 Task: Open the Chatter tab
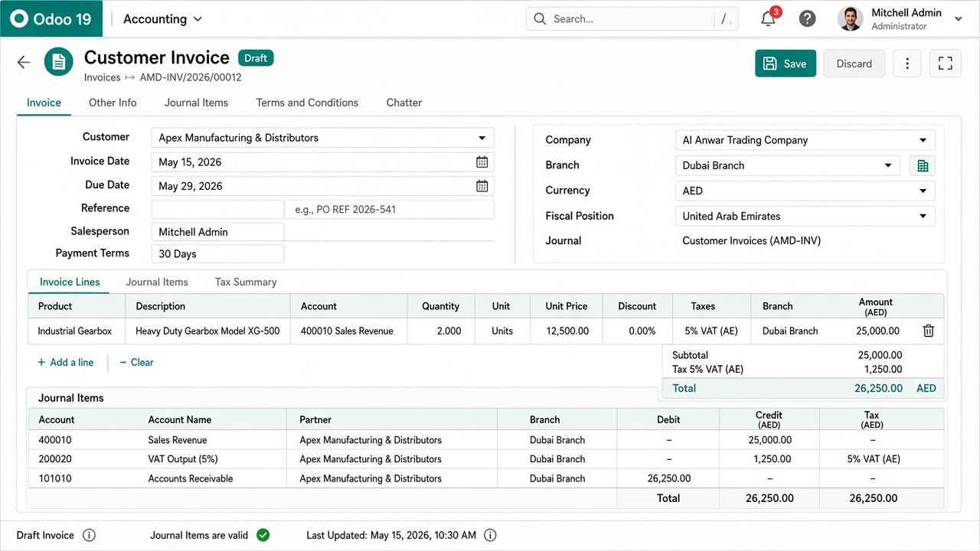point(404,103)
